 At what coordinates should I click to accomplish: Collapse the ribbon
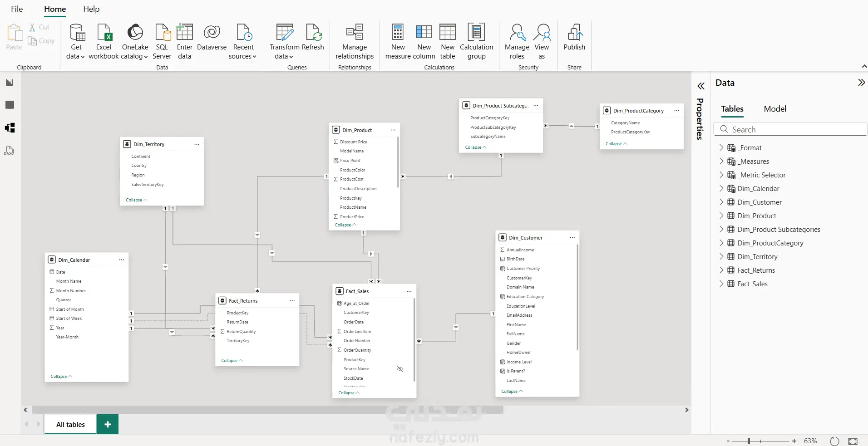pos(864,67)
